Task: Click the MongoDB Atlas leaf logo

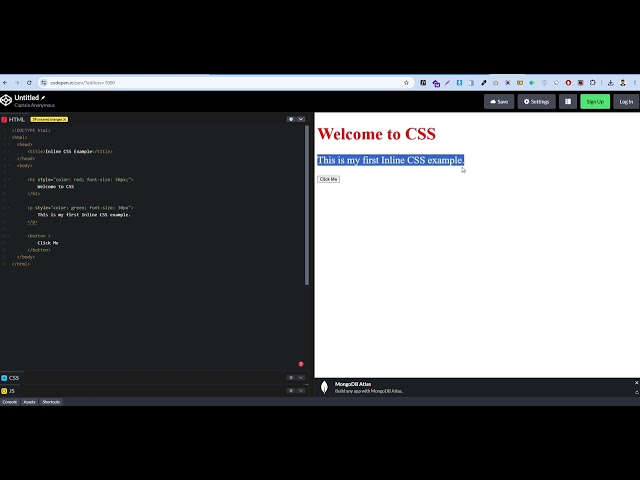Action: pos(324,387)
